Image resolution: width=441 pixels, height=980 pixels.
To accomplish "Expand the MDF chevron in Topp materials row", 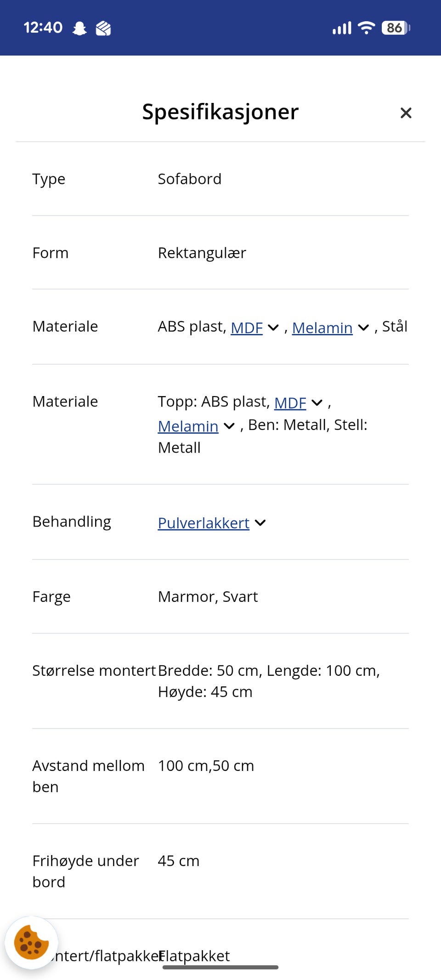I will click(317, 403).
